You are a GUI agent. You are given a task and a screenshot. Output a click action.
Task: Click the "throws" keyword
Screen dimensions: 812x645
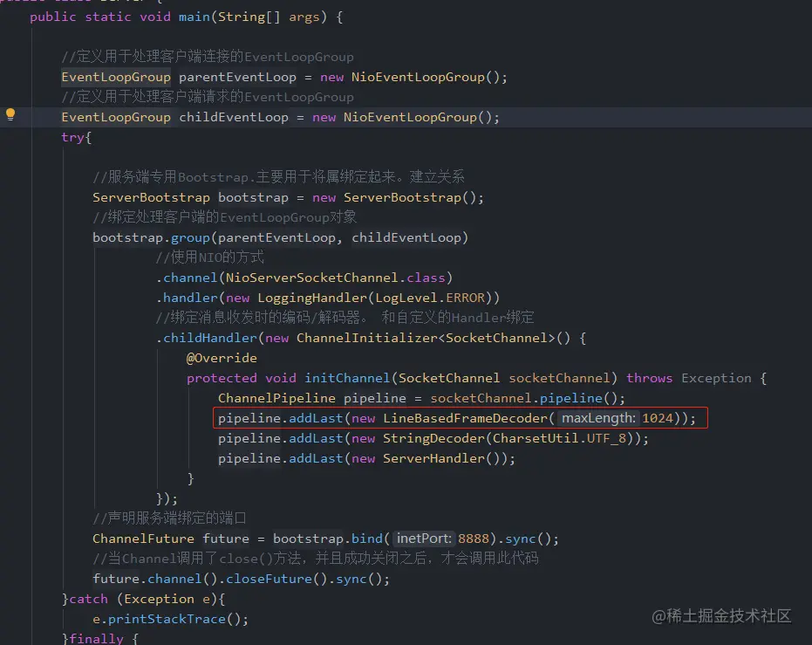point(649,378)
